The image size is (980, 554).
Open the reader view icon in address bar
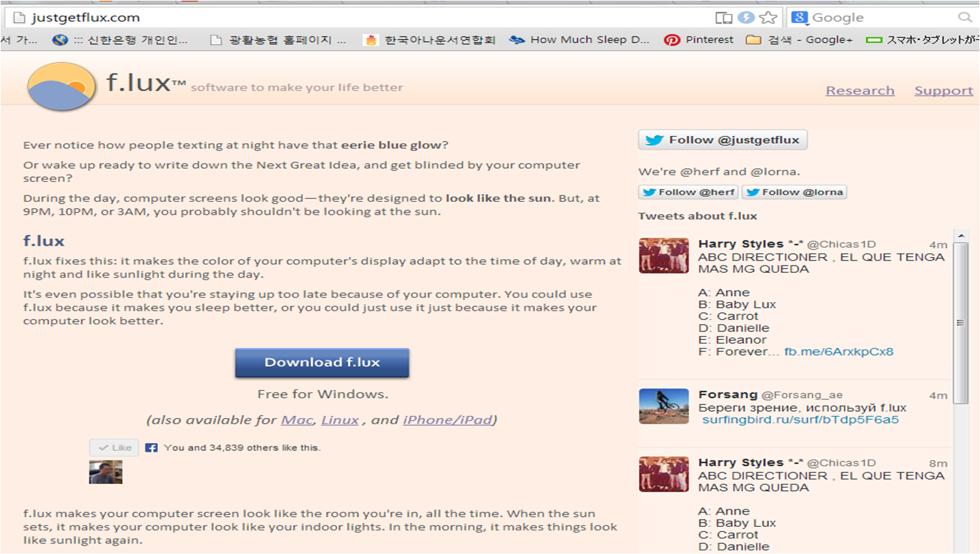tap(724, 18)
